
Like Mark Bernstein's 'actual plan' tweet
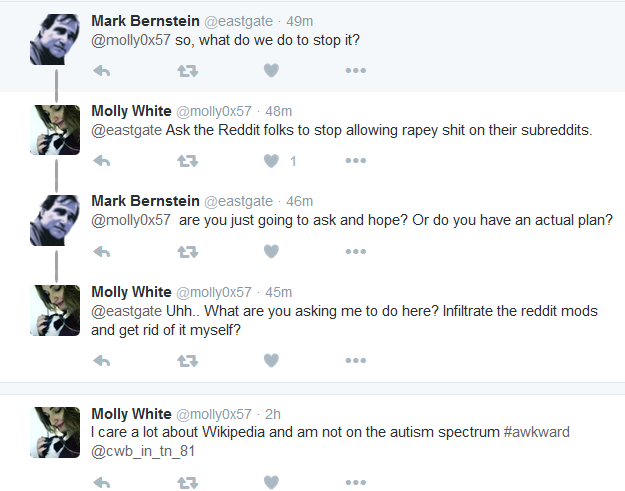click(271, 251)
